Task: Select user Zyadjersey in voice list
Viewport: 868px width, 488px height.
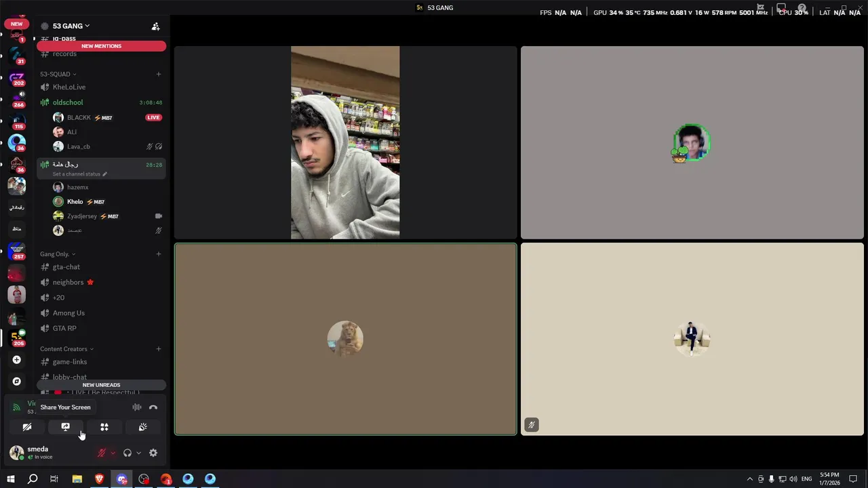Action: (107, 216)
